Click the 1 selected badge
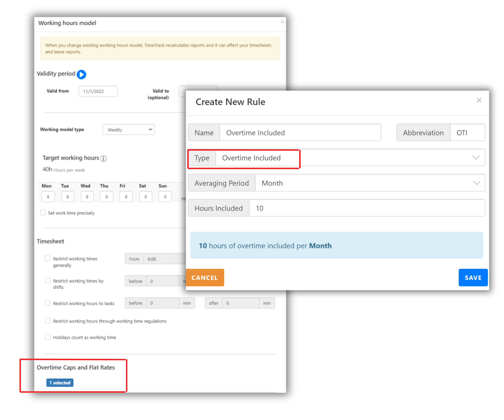 coord(60,383)
